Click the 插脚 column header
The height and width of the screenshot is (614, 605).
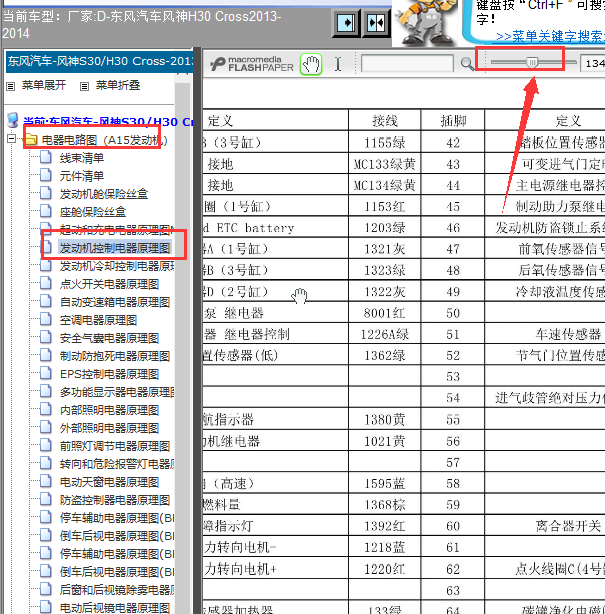point(453,121)
